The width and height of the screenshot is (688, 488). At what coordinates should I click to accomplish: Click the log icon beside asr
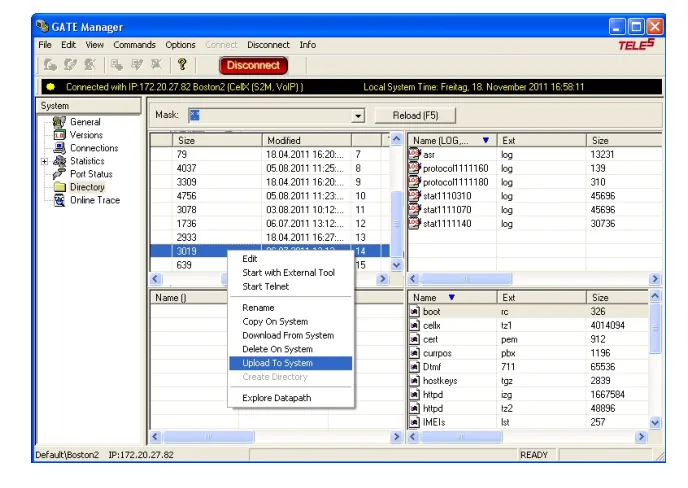tap(415, 154)
